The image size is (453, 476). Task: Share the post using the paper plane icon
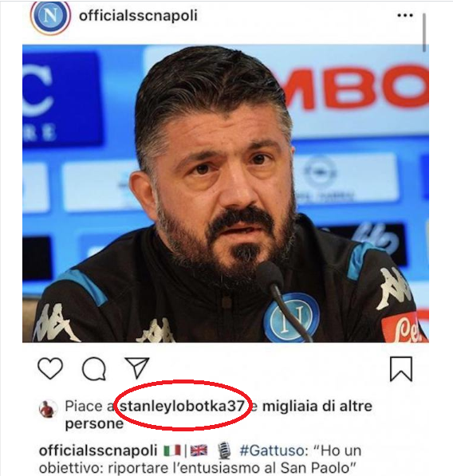point(137,368)
